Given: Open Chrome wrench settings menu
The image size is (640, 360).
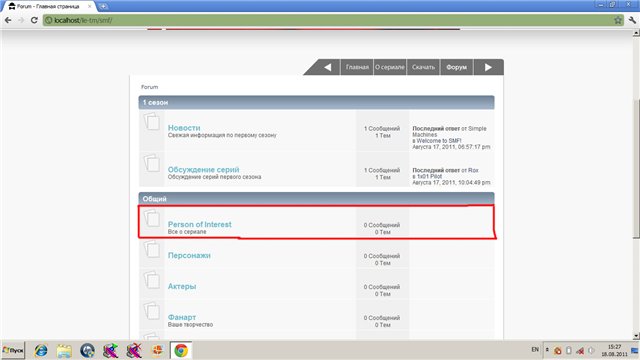Looking at the screenshot, I should pyautogui.click(x=632, y=20).
